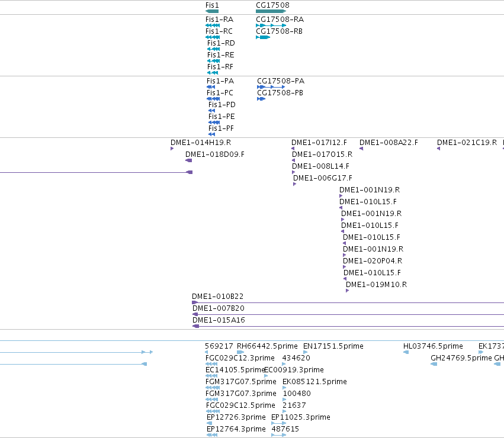Select the DME1-018D09.F BAC end label

tap(215, 154)
